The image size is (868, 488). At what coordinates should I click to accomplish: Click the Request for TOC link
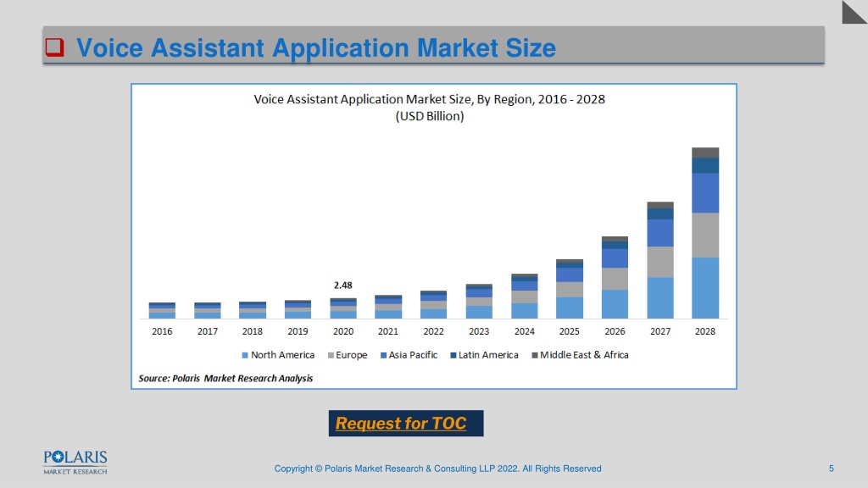tap(401, 424)
